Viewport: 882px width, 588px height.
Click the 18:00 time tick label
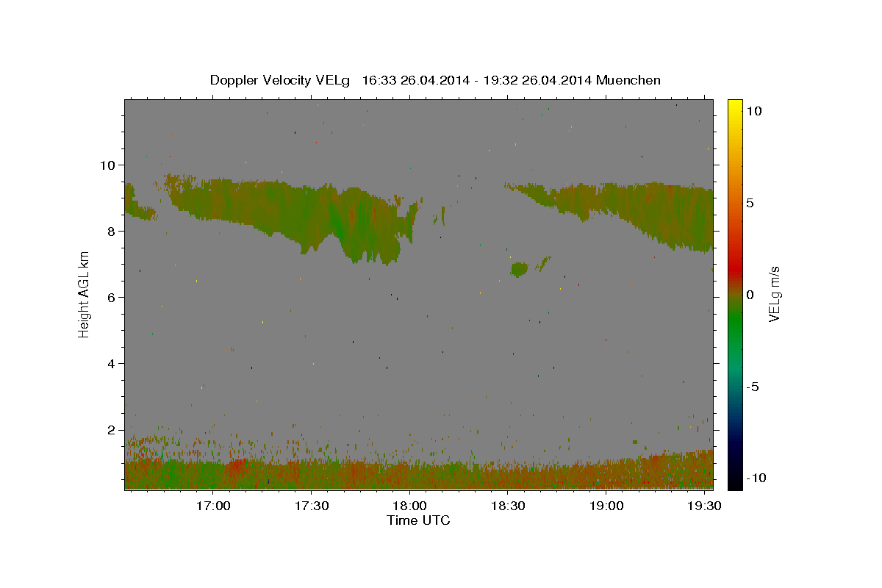tap(410, 506)
